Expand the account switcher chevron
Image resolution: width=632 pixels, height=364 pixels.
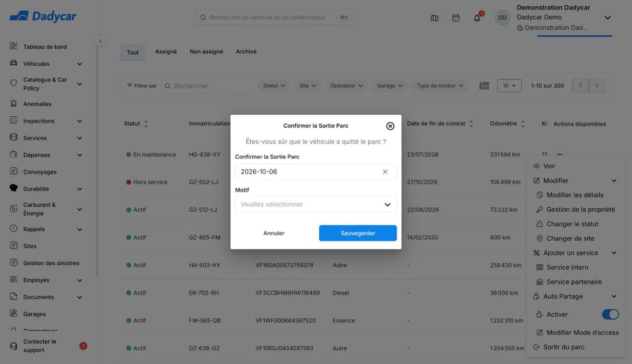[608, 17]
